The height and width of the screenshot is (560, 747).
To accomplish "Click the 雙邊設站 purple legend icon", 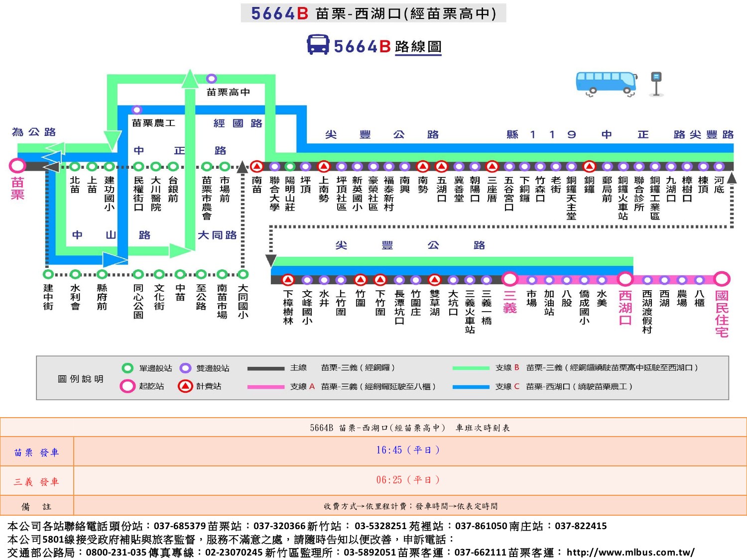I will click(x=185, y=368).
